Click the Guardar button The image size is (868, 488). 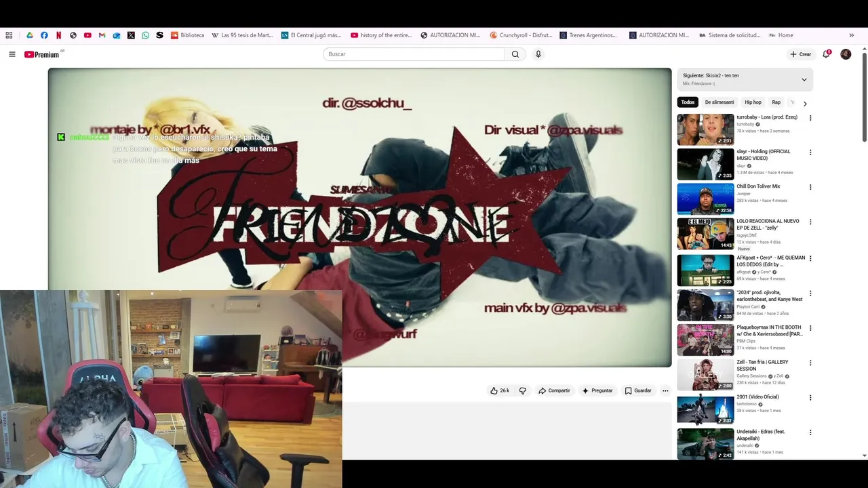point(638,390)
